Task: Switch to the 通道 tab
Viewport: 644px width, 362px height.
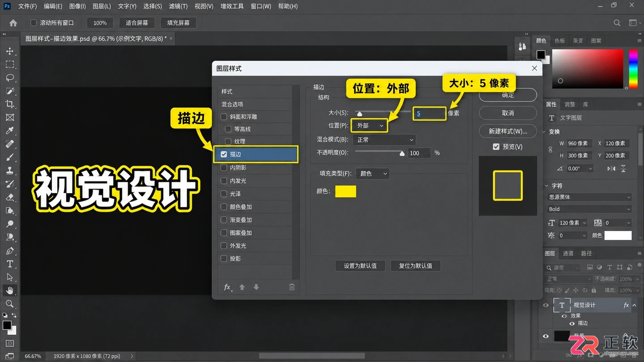Action: [568, 253]
